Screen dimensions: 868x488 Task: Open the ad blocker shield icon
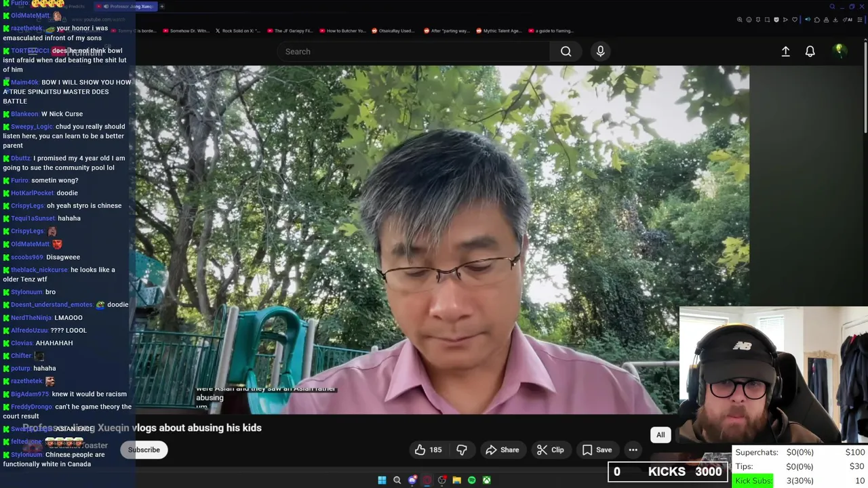776,20
